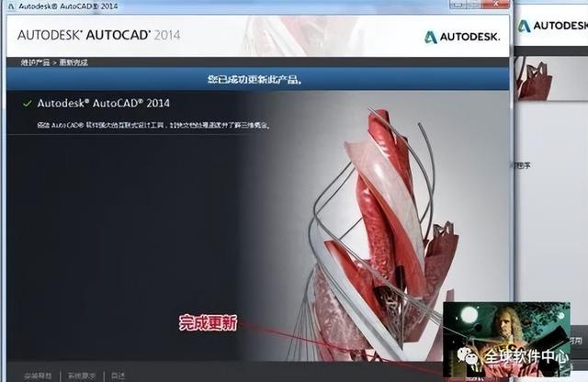This screenshot has width=588, height=382.
Task: Open the 安装帮助 installation help link
Action: [x=38, y=376]
